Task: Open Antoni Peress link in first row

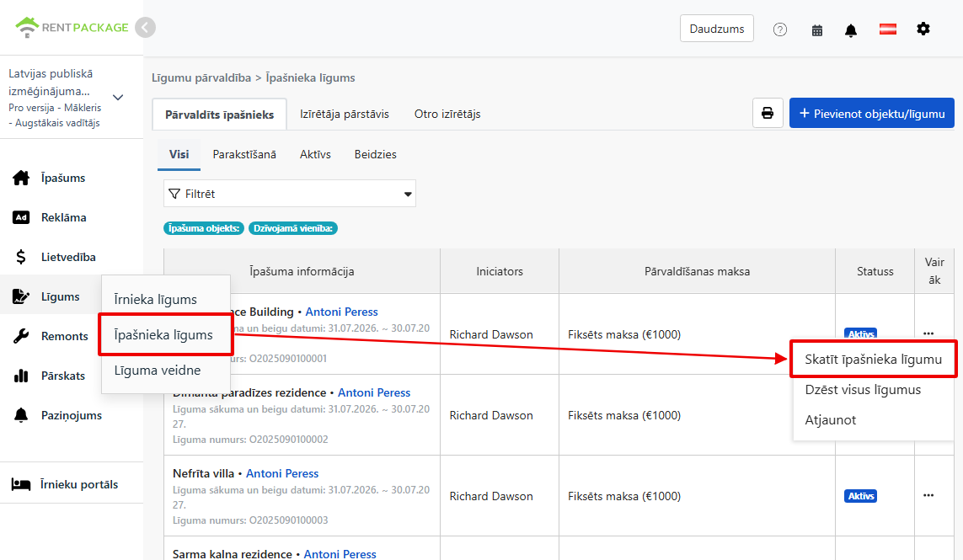Action: pos(341,312)
